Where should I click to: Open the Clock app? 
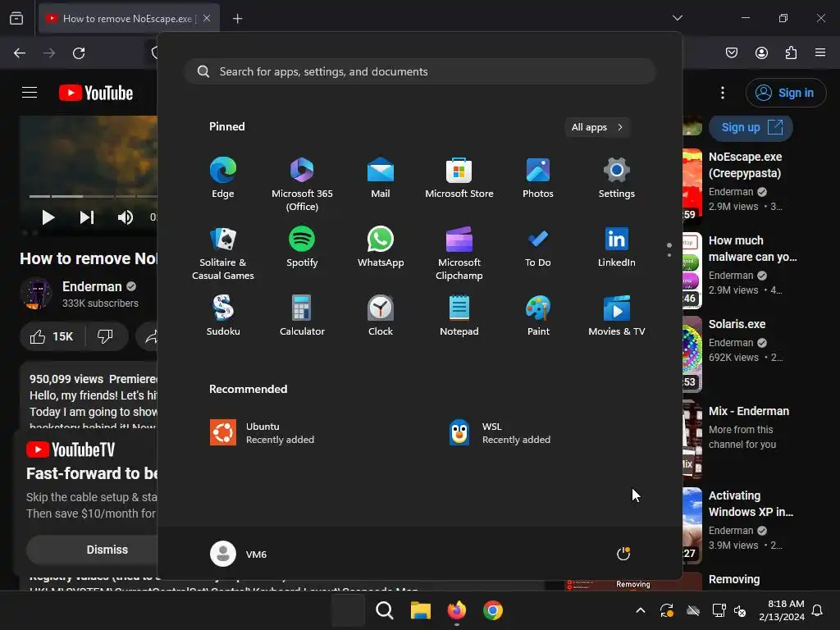[381, 316]
